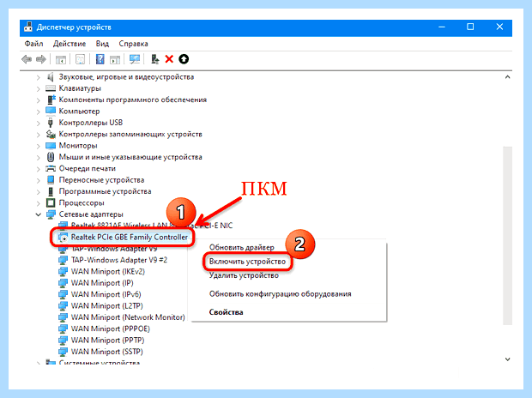The height and width of the screenshot is (398, 532).
Task: Choose Включить устройство in context menu
Action: point(247,262)
